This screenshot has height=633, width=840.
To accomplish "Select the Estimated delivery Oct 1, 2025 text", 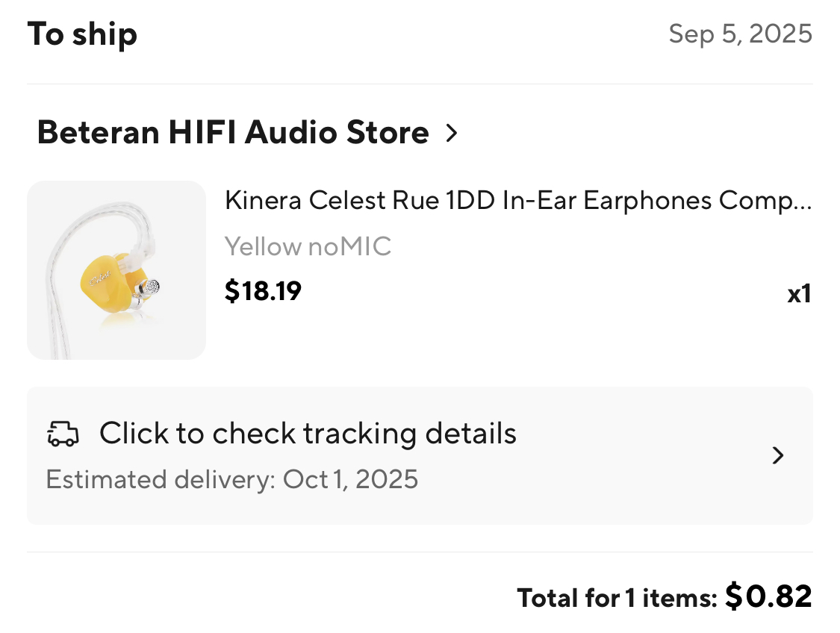I will [x=231, y=479].
